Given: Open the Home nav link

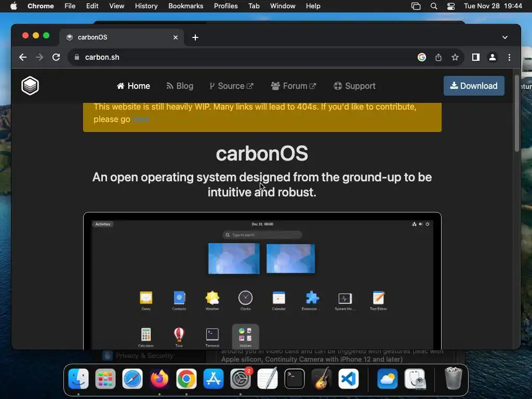Looking at the screenshot, I should click(x=134, y=86).
